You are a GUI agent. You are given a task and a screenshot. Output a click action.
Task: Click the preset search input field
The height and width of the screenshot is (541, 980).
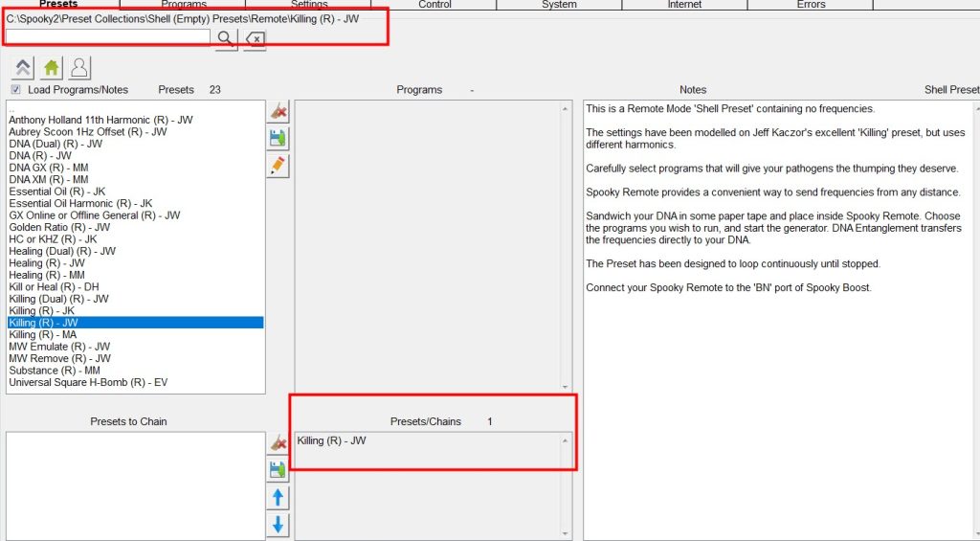107,37
